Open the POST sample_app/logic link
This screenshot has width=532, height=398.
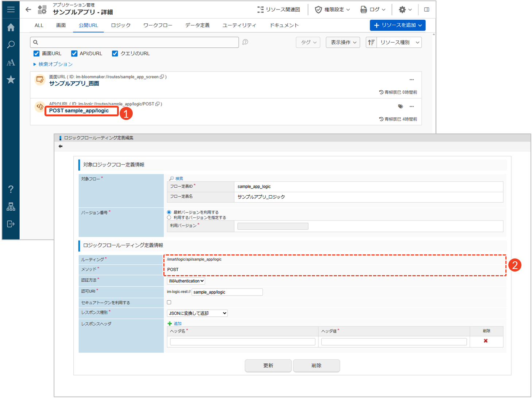(79, 111)
